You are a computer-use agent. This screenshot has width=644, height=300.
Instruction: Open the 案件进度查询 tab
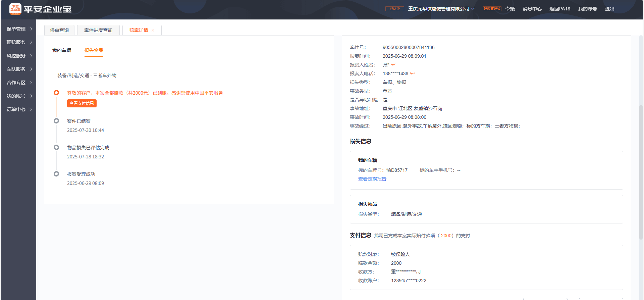point(98,30)
